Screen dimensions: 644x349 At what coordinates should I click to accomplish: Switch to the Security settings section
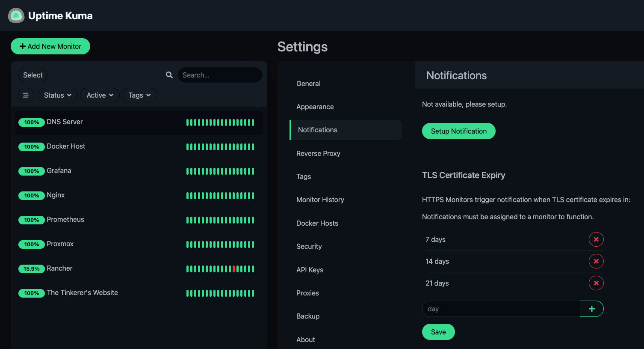309,246
